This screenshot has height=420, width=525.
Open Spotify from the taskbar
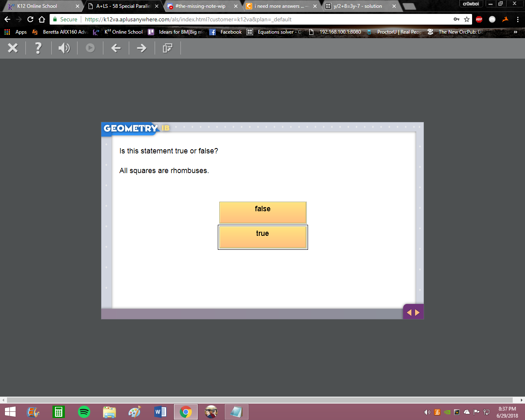[84, 412]
